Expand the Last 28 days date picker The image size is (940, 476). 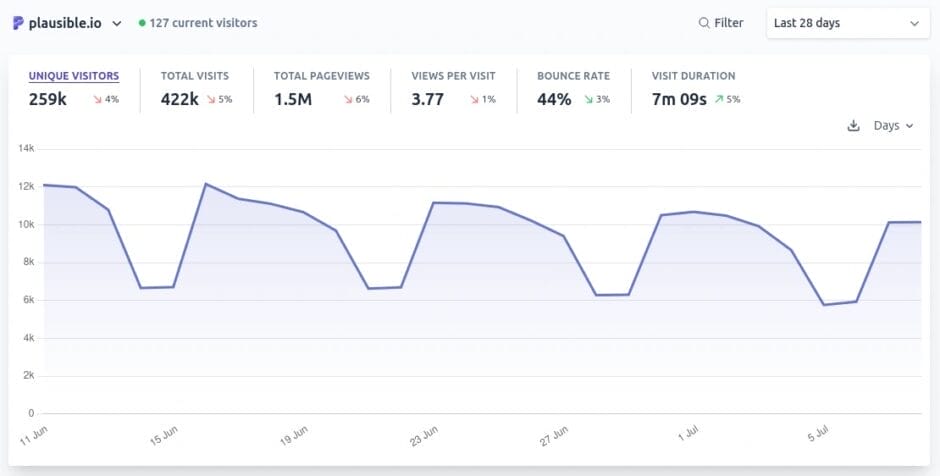pos(846,23)
